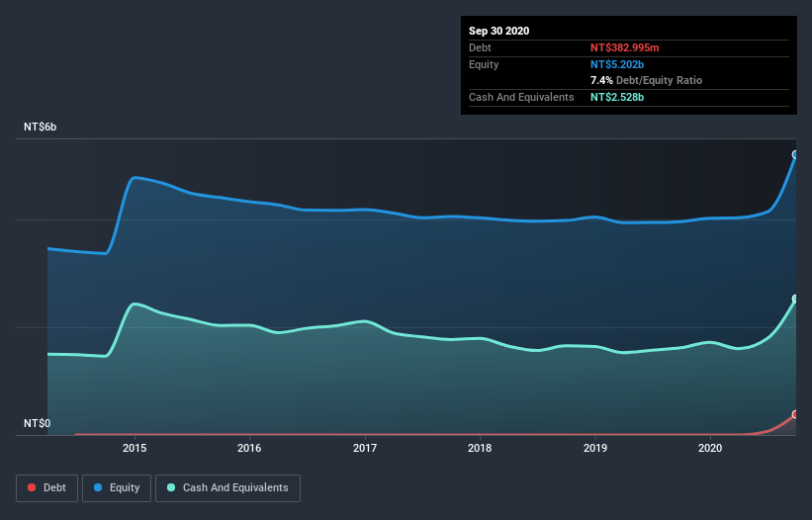Click the 2019 x-axis label

click(x=595, y=448)
